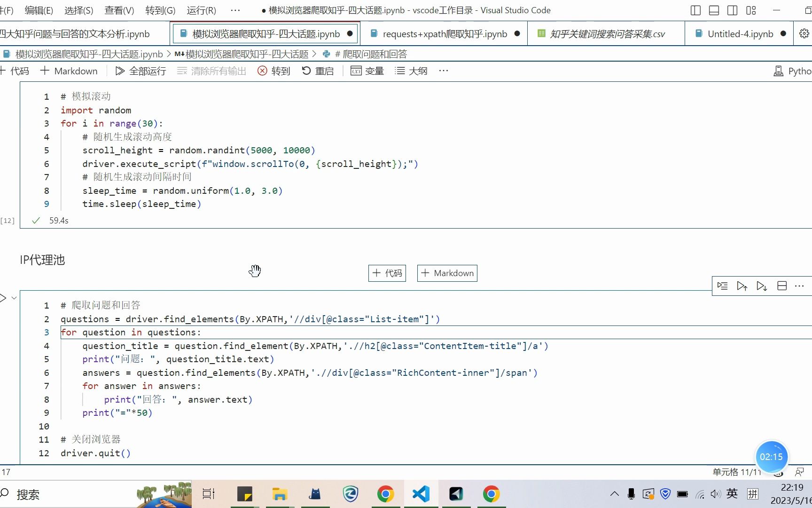Screen dimensions: 812x508
Task: Expand run options chevron beside run button
Action: click(14, 298)
